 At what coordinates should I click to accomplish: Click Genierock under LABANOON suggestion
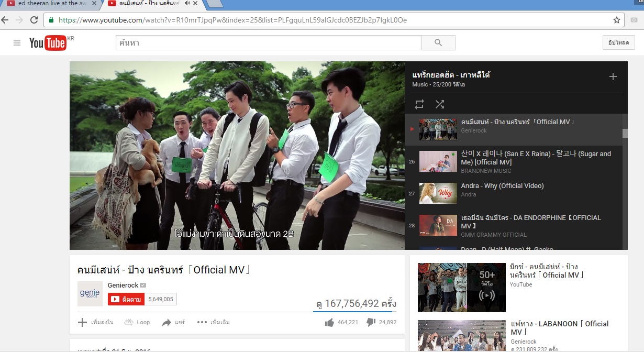pyautogui.click(x=524, y=342)
